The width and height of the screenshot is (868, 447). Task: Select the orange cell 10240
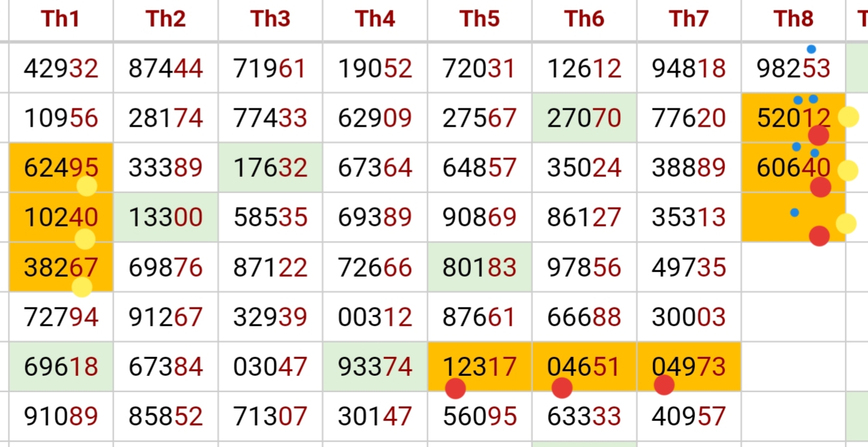61,217
